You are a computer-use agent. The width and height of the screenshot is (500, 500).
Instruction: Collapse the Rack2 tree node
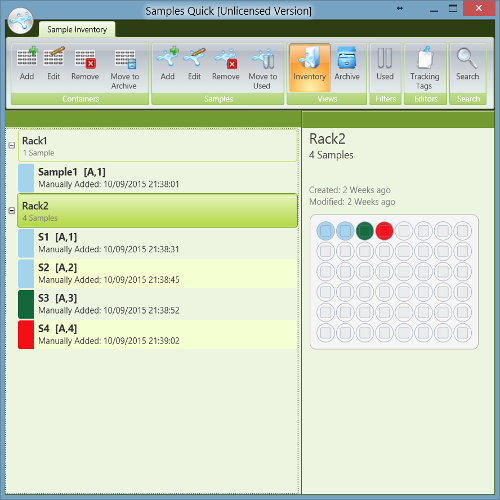pyautogui.click(x=12, y=211)
